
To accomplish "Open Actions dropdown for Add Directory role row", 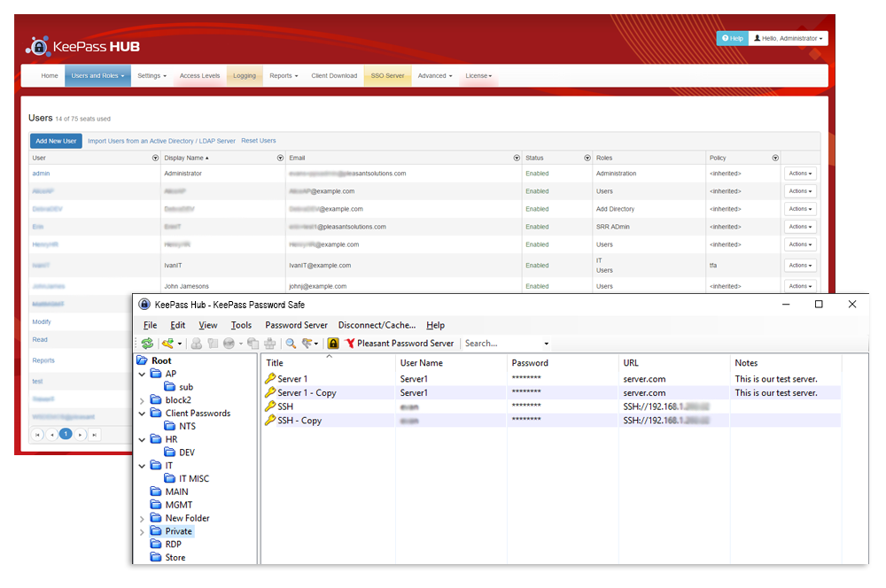I will coord(800,209).
